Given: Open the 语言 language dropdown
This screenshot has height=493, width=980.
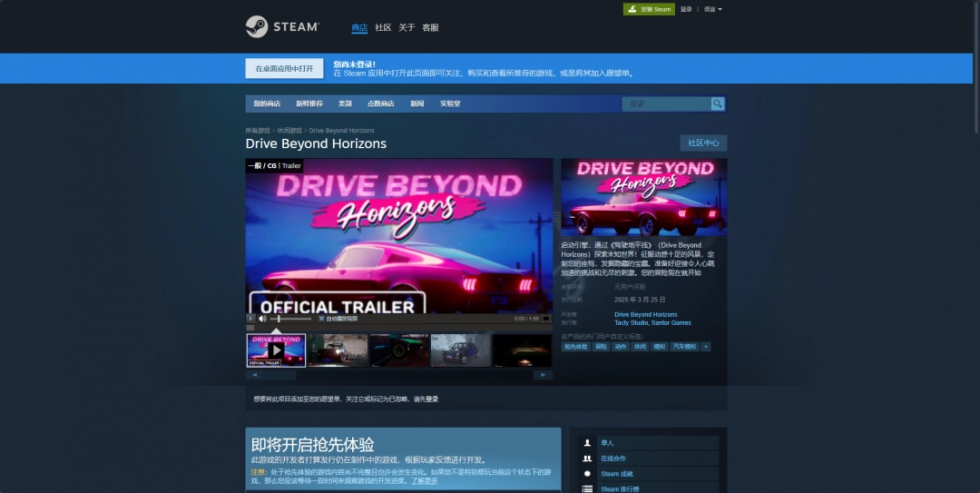Looking at the screenshot, I should [713, 9].
